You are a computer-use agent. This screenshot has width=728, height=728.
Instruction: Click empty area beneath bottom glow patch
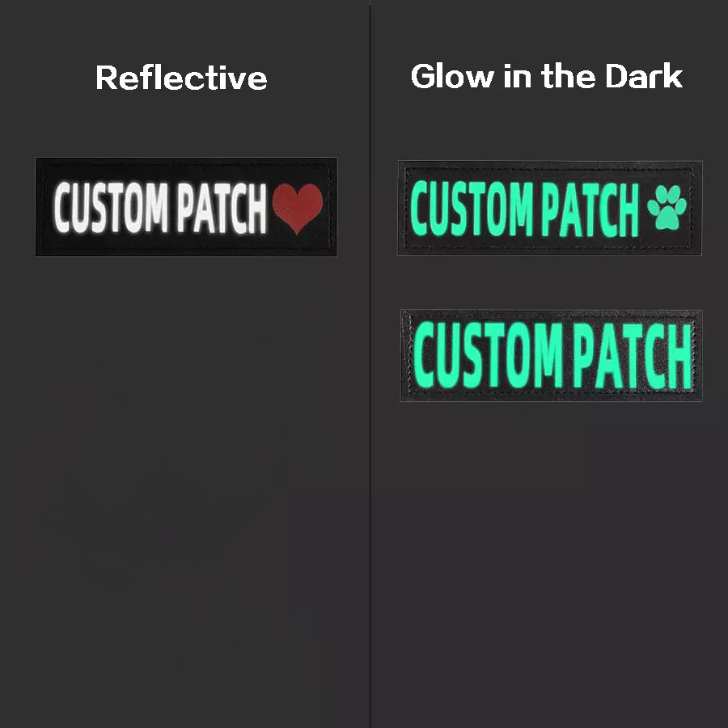pyautogui.click(x=550, y=557)
